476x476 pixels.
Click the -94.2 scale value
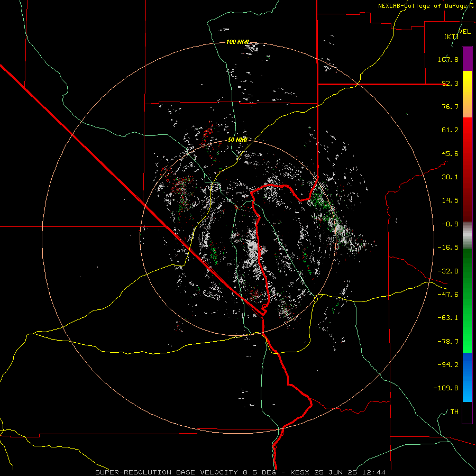click(x=448, y=364)
